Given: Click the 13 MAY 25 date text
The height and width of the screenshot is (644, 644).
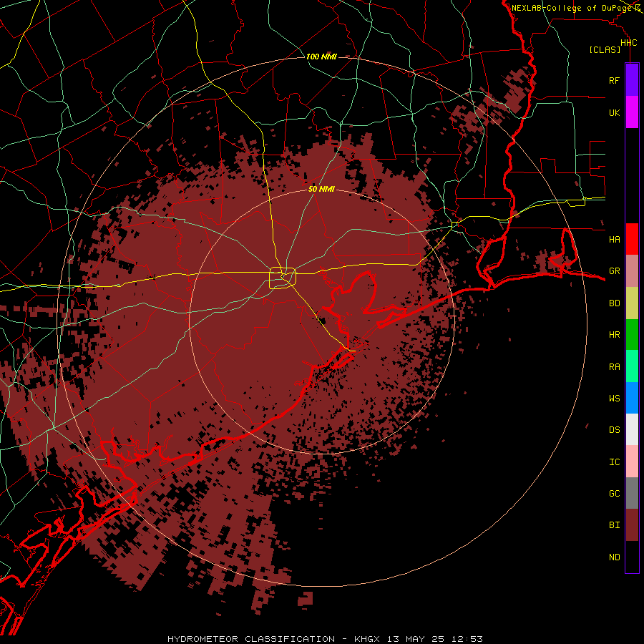Looking at the screenshot, I should coord(417,639).
